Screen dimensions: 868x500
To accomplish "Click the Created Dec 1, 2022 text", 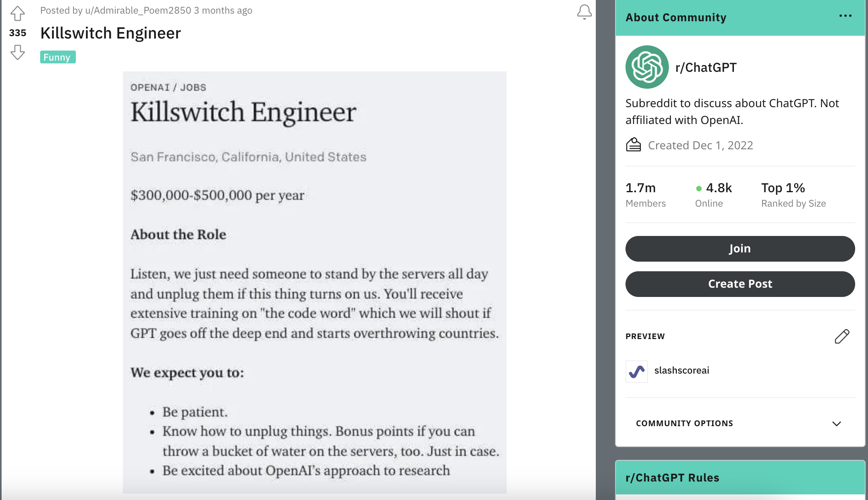I will [700, 145].
